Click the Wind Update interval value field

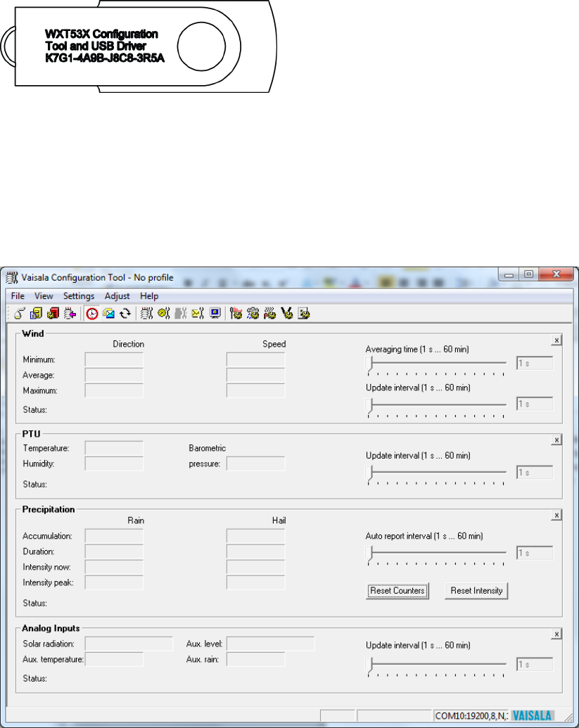tap(535, 404)
